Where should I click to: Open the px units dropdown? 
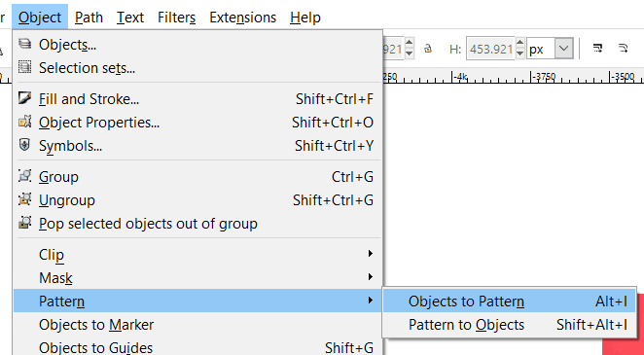[x=564, y=49]
